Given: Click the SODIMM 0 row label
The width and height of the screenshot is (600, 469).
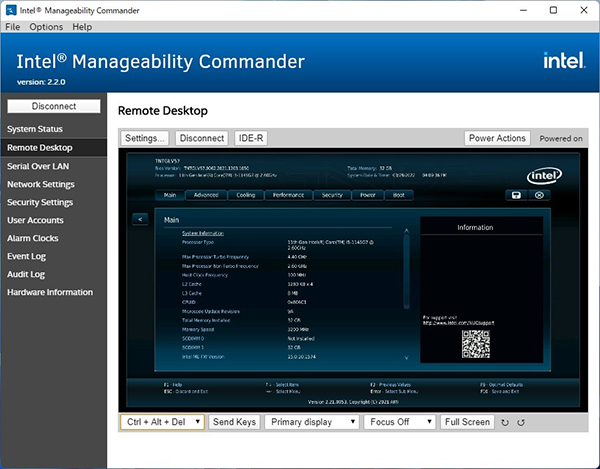Looking at the screenshot, I should (x=193, y=339).
